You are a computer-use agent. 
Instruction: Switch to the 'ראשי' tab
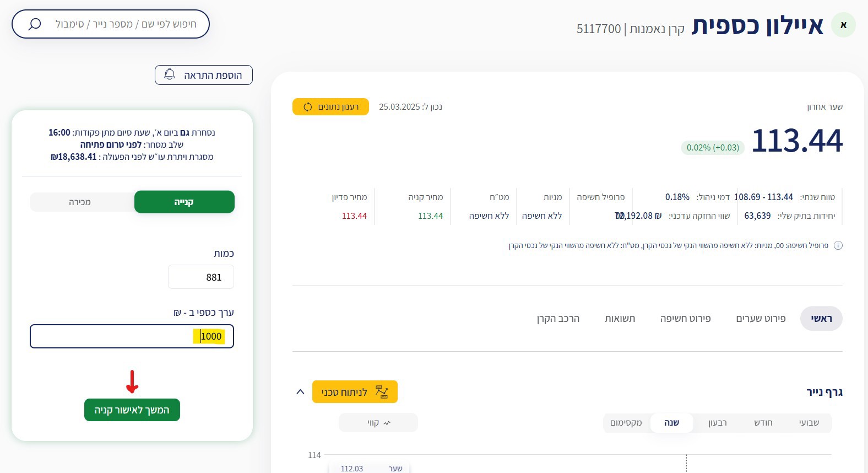point(821,319)
